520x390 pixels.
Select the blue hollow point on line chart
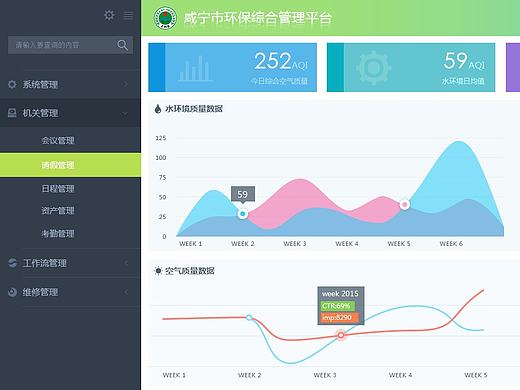click(x=249, y=317)
